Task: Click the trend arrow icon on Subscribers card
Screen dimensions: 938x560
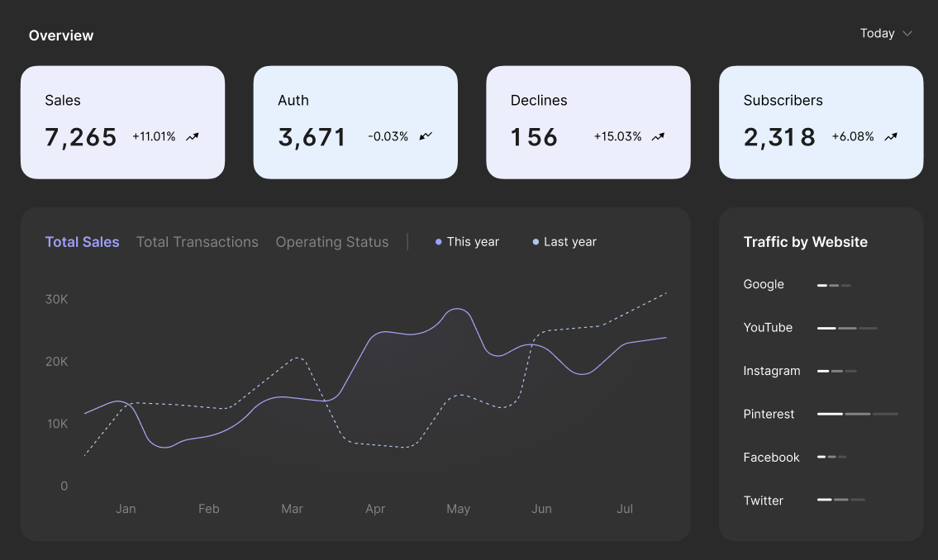Action: pos(891,137)
